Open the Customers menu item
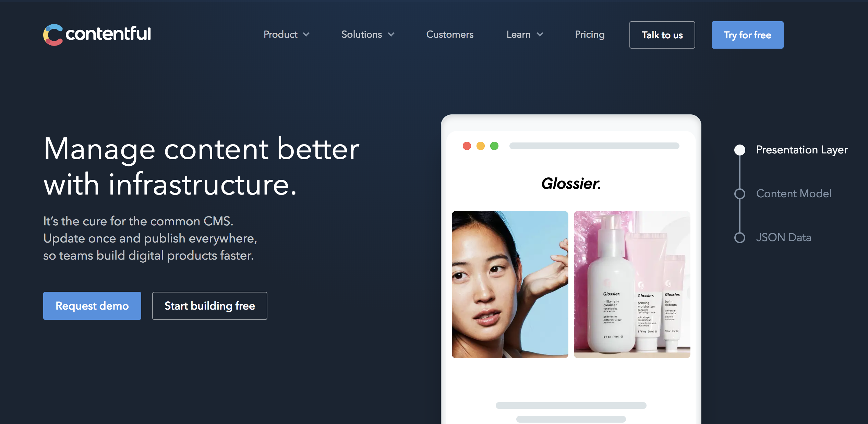 450,35
